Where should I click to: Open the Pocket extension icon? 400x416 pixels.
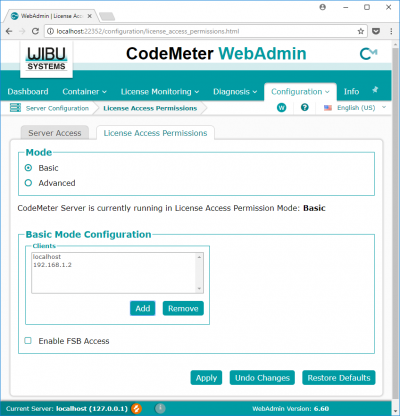(x=376, y=31)
